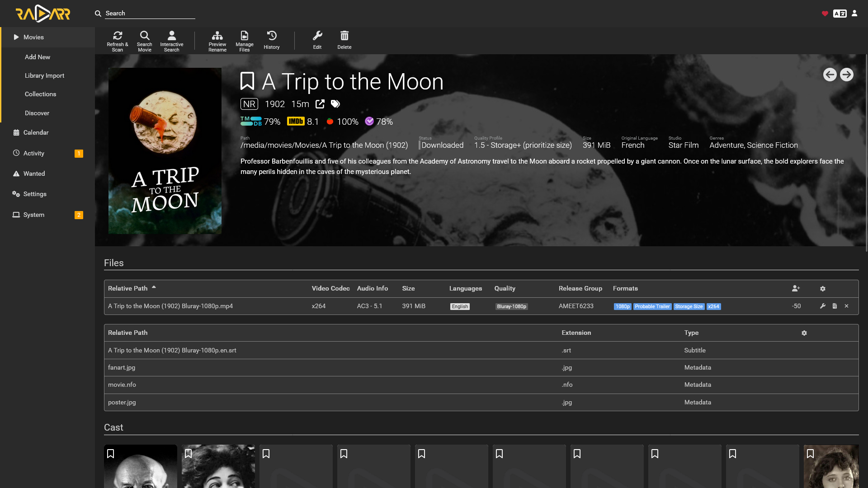
Task: Toggle bookmark on second cast member card
Action: [189, 454]
